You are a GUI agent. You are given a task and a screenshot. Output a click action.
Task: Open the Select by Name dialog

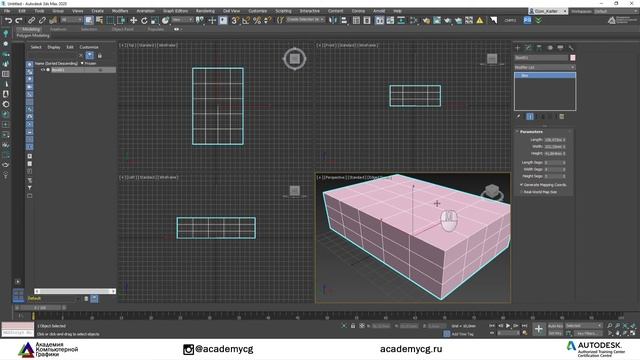click(99, 20)
